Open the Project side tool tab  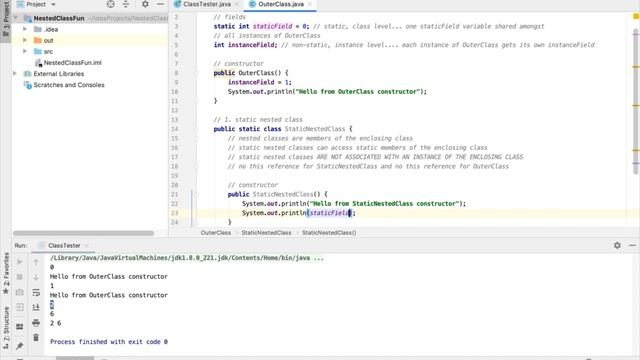point(5,18)
